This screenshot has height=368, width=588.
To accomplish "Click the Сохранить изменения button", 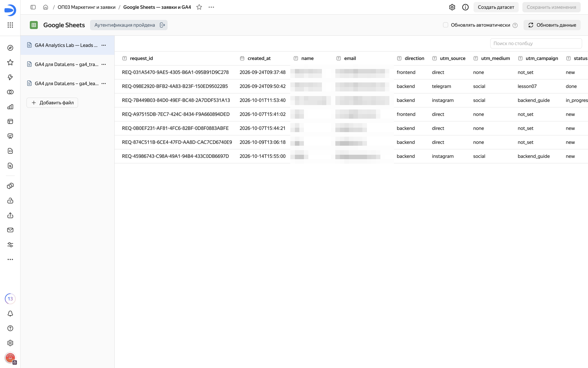I will click(x=551, y=7).
